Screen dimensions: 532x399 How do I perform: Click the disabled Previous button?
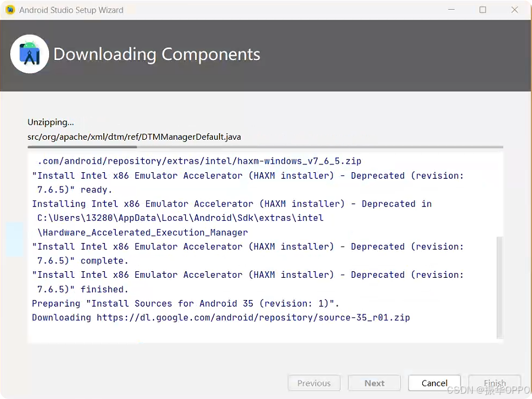314,383
